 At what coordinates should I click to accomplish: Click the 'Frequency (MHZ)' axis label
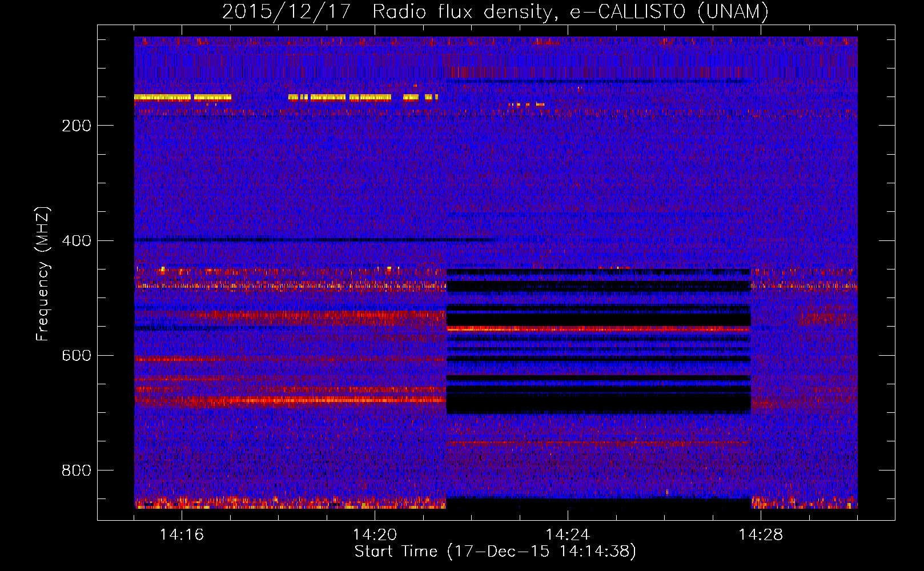click(42, 274)
